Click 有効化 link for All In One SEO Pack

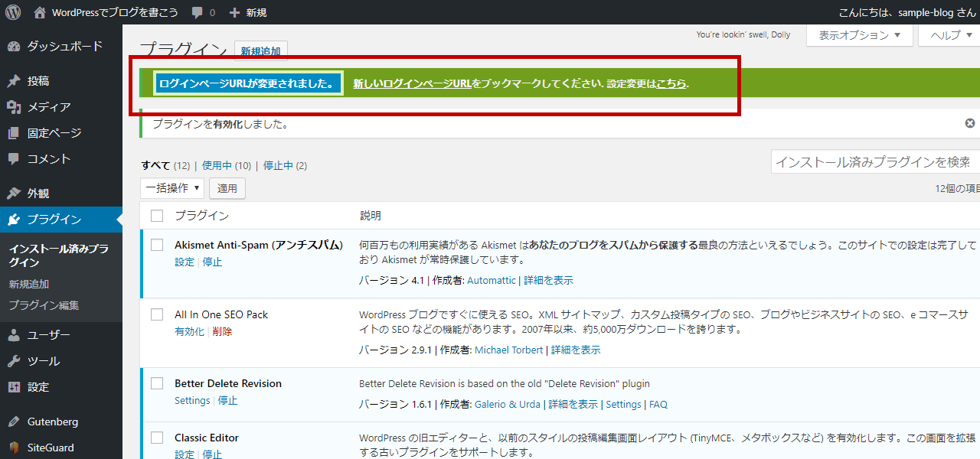[189, 331]
